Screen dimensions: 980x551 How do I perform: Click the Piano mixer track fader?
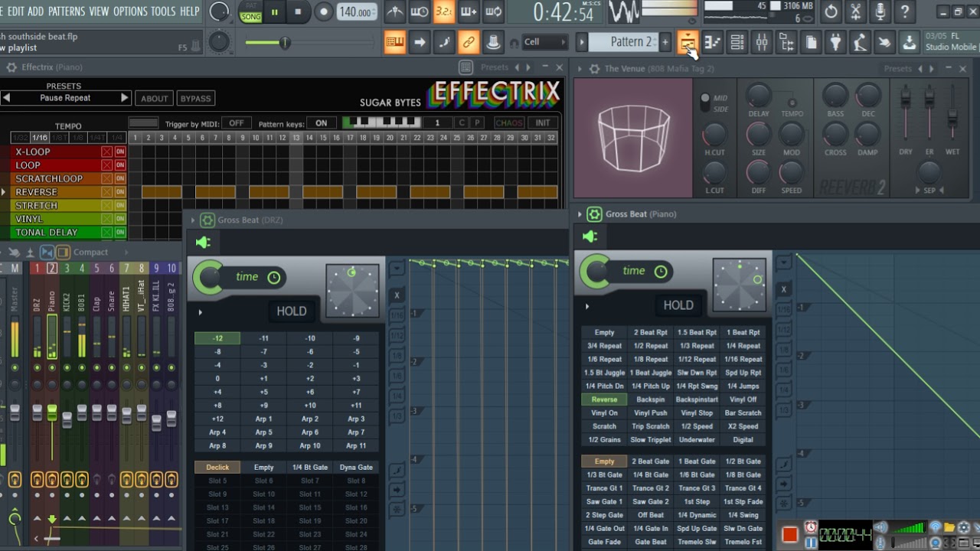click(x=52, y=412)
